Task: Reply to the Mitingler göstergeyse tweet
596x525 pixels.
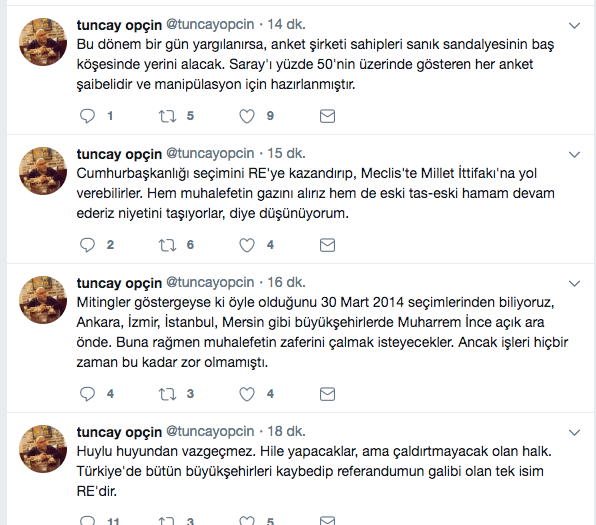Action: [87, 394]
